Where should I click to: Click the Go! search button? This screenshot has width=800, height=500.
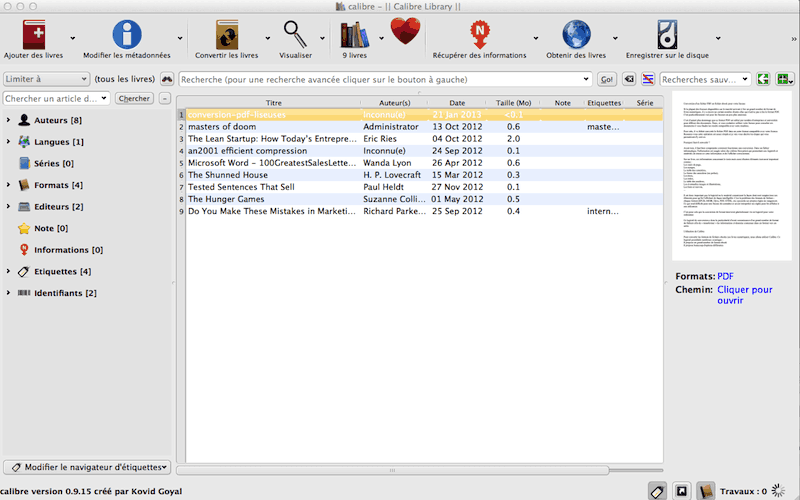coord(607,79)
